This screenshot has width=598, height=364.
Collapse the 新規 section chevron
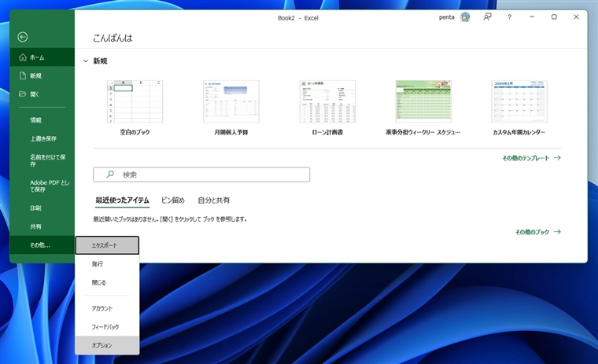[x=86, y=61]
